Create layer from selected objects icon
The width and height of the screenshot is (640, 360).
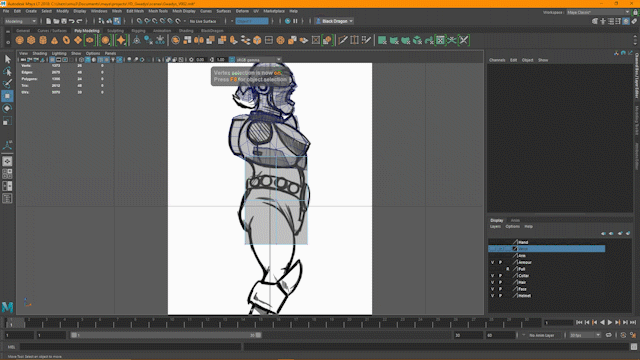click(x=628, y=233)
